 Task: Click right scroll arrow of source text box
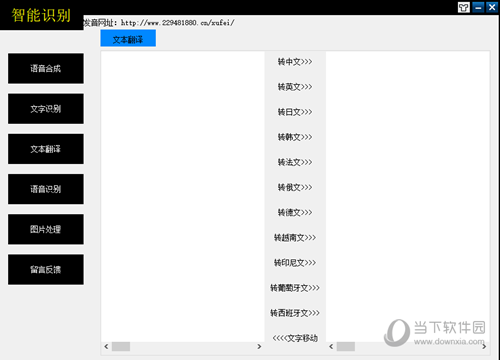click(259, 347)
